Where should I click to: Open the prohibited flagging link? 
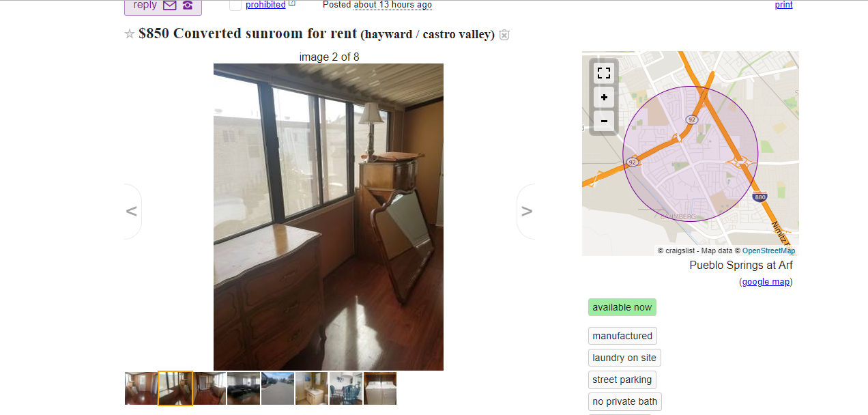265,5
